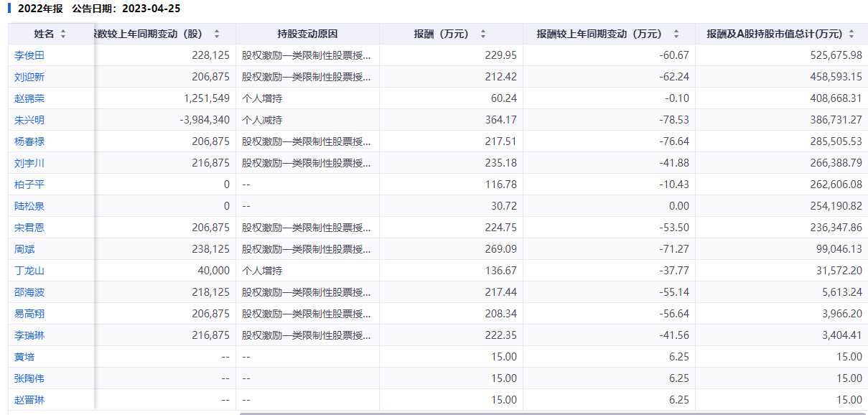Click the horizontal scrollbar below the table
868x415 pixels.
[553, 413]
